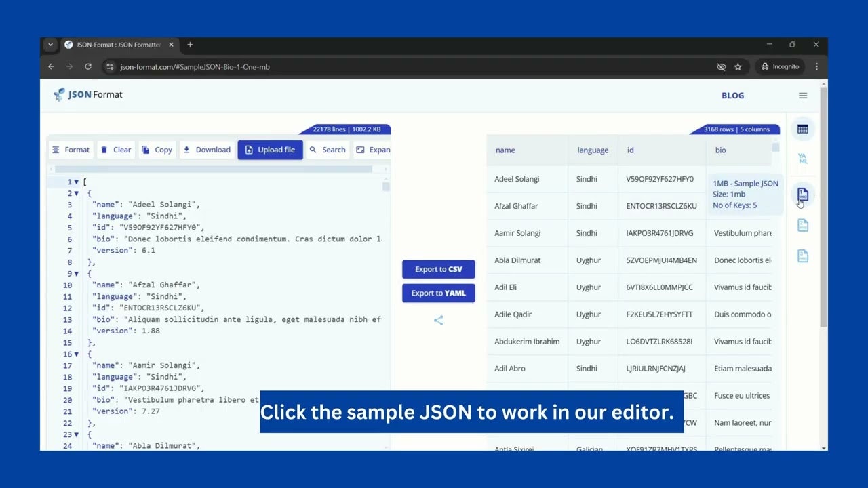This screenshot has height=488, width=868.
Task: Open Search in the editor toolbar
Action: coord(328,149)
